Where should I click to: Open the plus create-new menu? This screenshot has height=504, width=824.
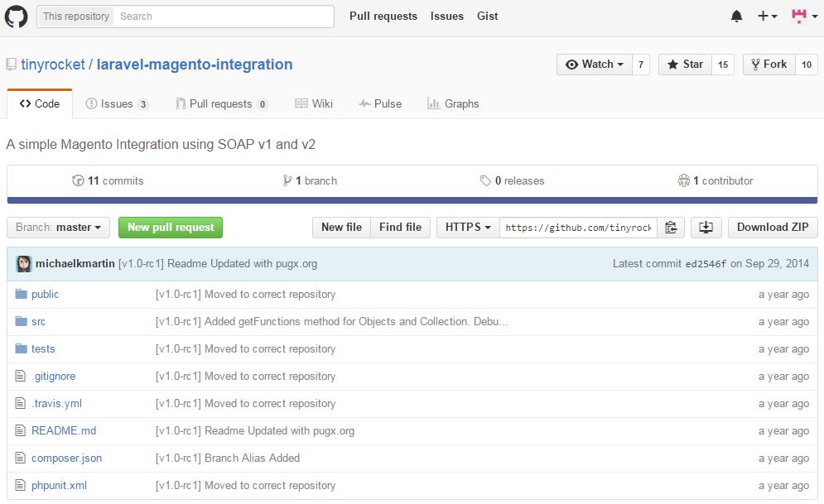pyautogui.click(x=767, y=17)
